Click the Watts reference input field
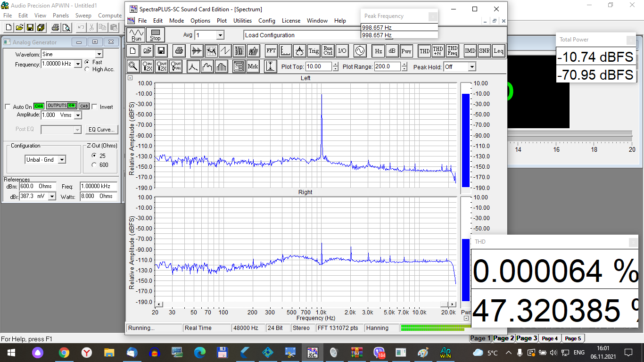Image resolution: width=644 pixels, height=362 pixels. click(x=99, y=196)
